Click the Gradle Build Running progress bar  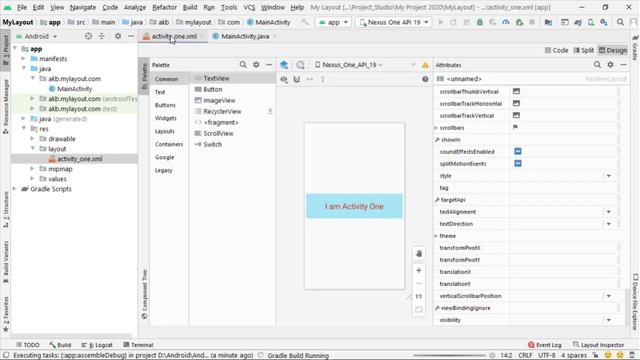click(x=451, y=356)
